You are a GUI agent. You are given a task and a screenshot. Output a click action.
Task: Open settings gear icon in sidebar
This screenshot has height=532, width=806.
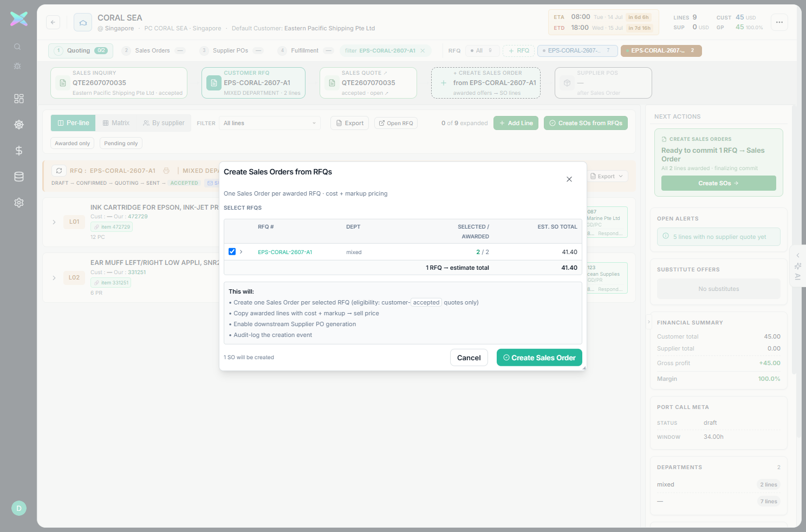(x=19, y=203)
